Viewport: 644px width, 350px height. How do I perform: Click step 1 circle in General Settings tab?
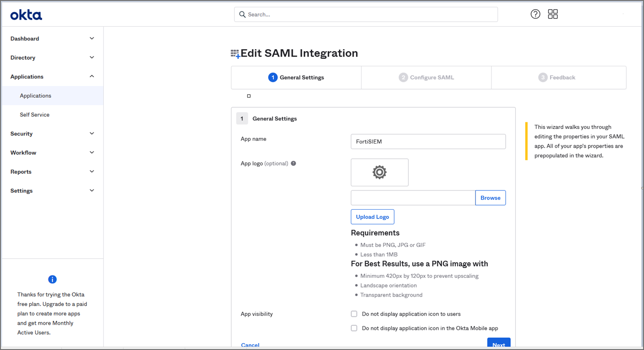coord(272,77)
